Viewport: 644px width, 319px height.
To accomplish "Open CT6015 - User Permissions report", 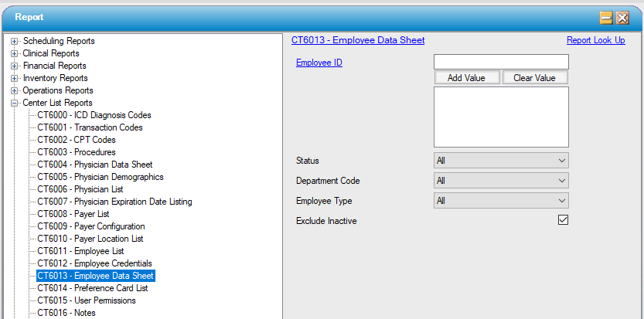I will pos(86,300).
